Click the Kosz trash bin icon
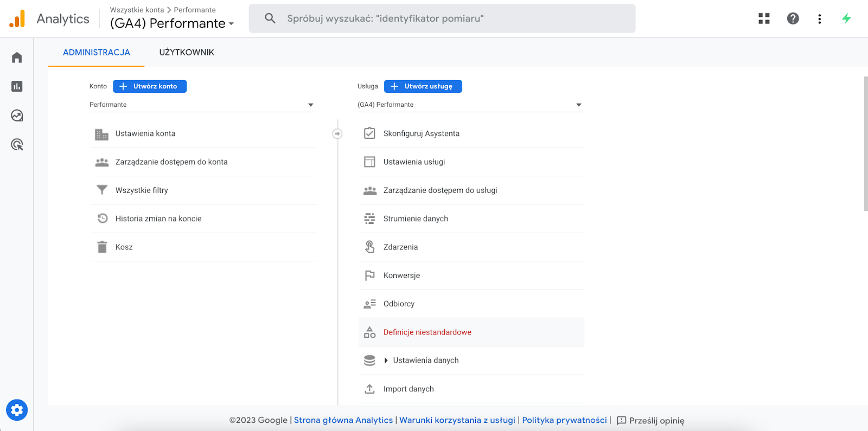 (x=102, y=247)
